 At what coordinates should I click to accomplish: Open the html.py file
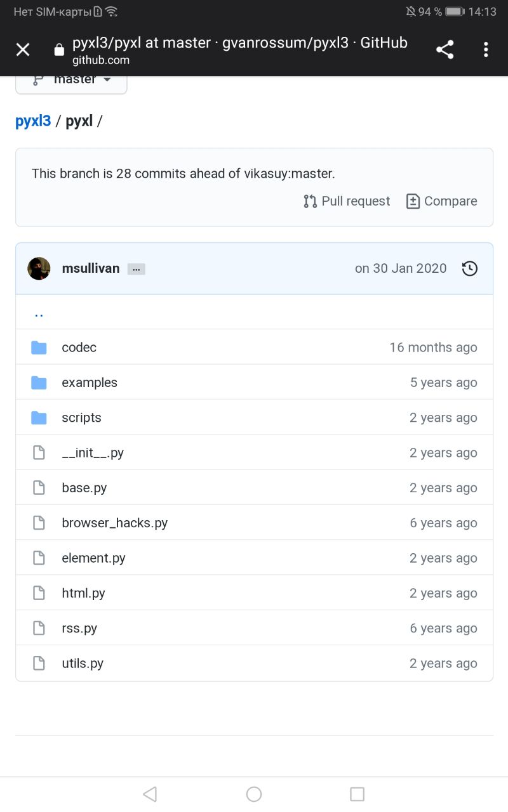(x=83, y=593)
